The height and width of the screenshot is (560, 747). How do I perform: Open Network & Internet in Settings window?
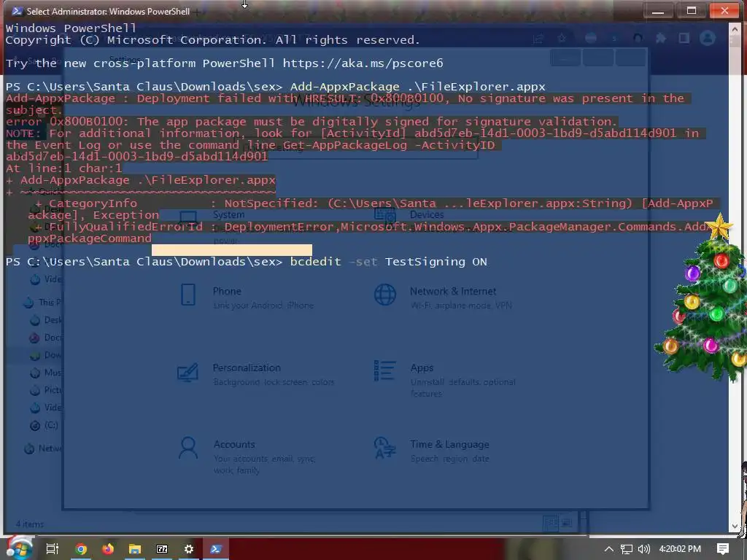tap(443, 297)
